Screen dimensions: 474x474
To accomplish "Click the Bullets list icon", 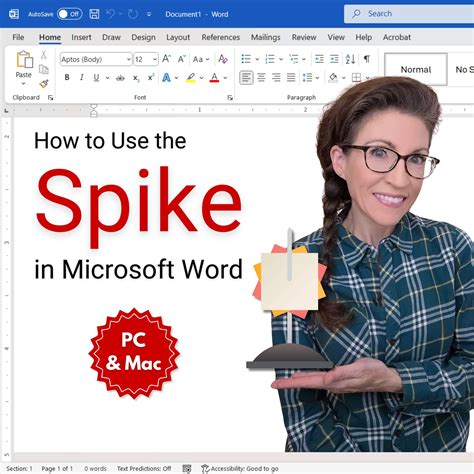I will click(246, 59).
